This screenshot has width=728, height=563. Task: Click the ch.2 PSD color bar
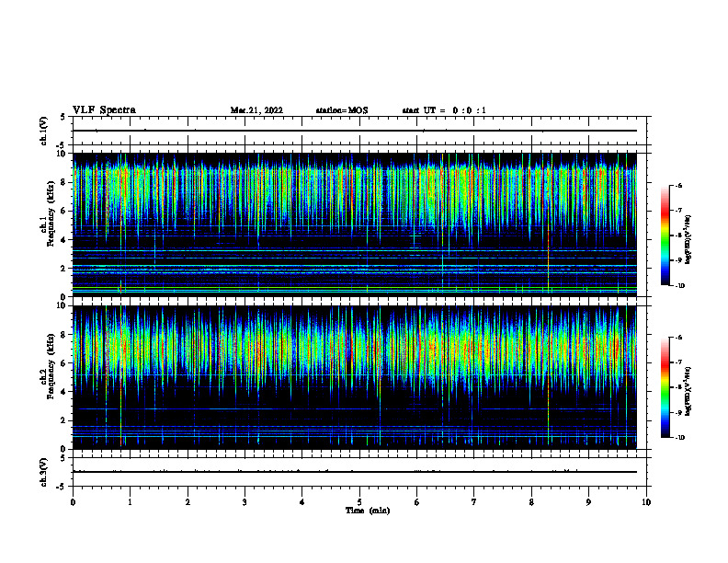(x=665, y=387)
